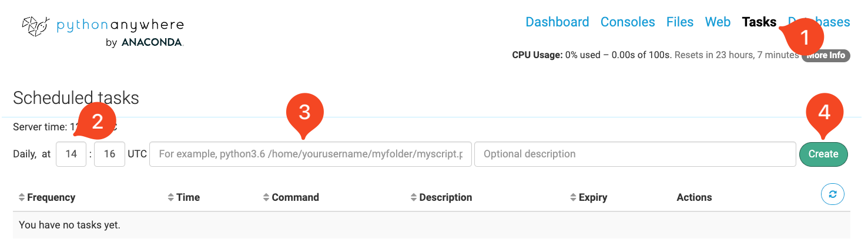868x239 pixels.
Task: Focus the hour field showing 14
Action: pos(71,154)
